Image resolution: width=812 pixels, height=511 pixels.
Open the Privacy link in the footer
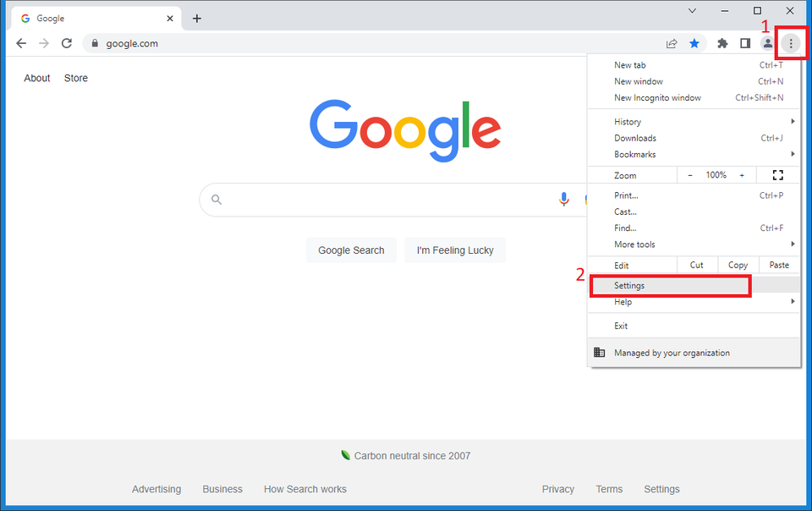pyautogui.click(x=557, y=489)
